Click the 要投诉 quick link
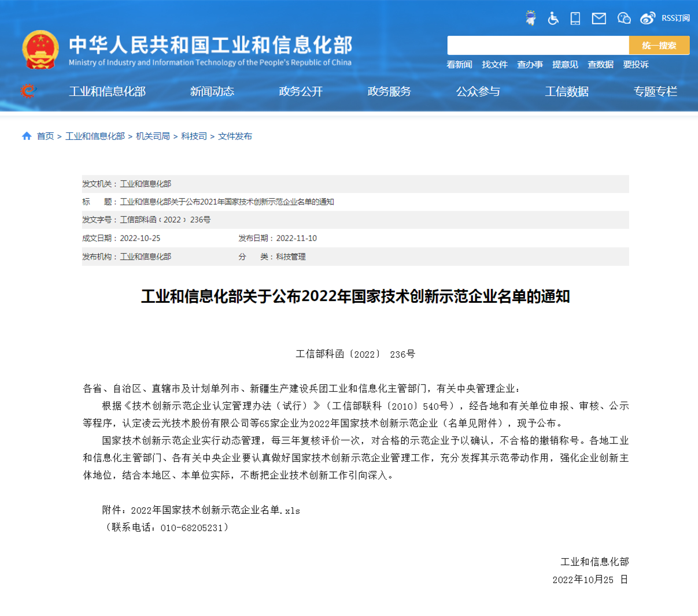The image size is (698, 616). pos(636,65)
